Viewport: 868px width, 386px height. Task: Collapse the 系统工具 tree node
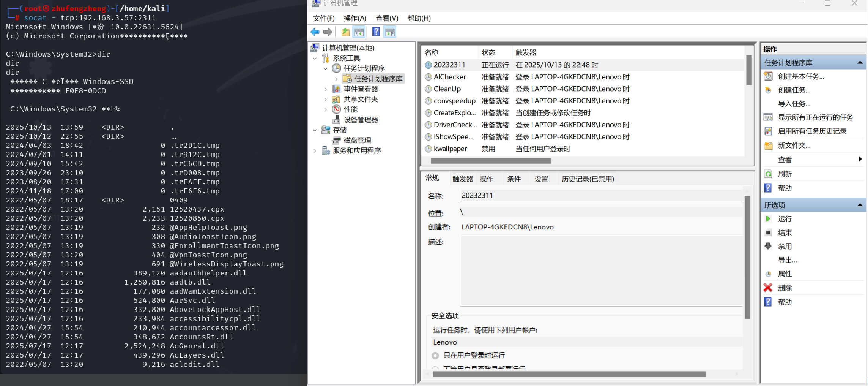tap(315, 58)
